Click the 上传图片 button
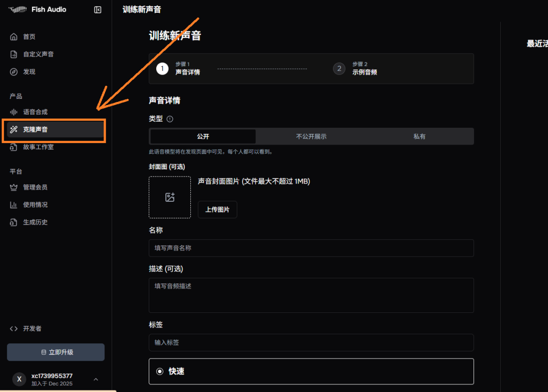The image size is (548, 392). pyautogui.click(x=217, y=209)
